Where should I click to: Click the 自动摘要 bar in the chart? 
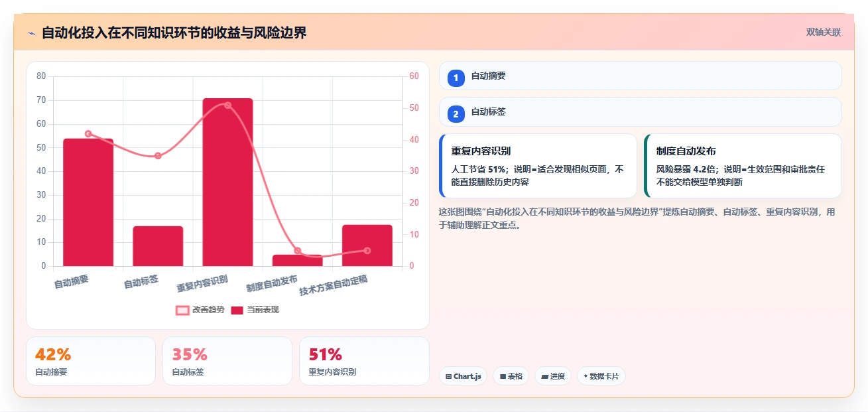(88, 202)
